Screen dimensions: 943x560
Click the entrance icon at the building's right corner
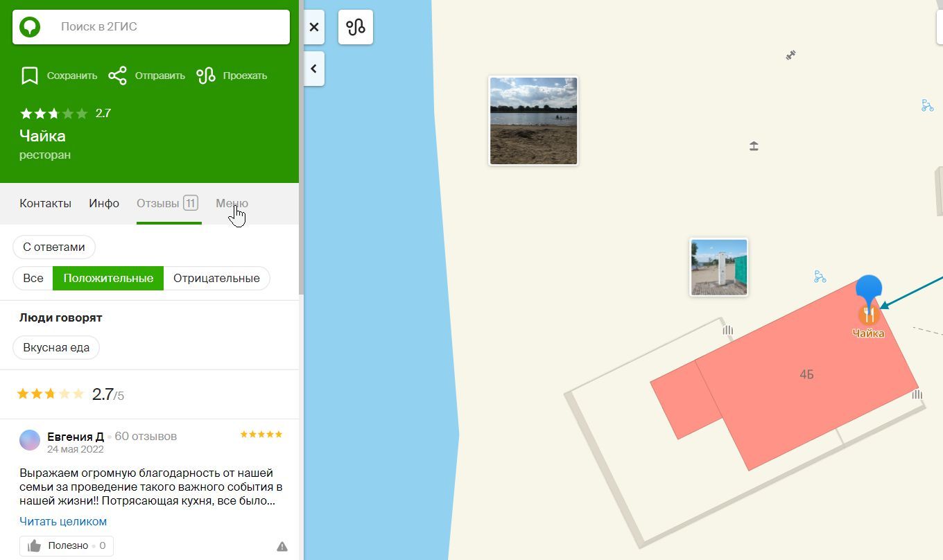pyautogui.click(x=917, y=394)
